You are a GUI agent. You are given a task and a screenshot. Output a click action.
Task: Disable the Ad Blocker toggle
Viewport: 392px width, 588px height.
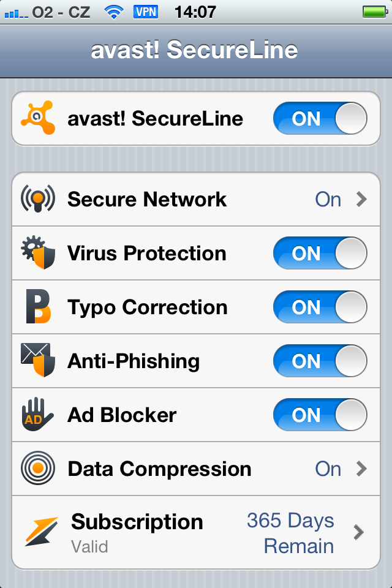point(320,415)
